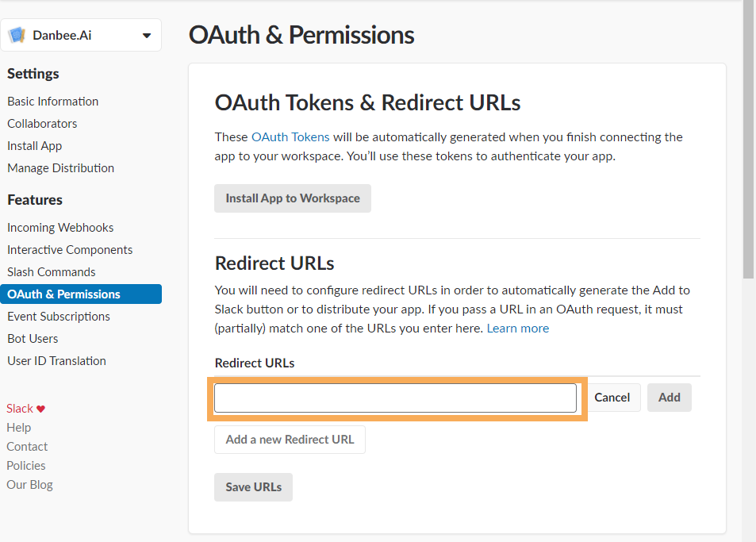Click Add next to the URL field
Viewport: 756px width, 542px height.
tap(670, 398)
